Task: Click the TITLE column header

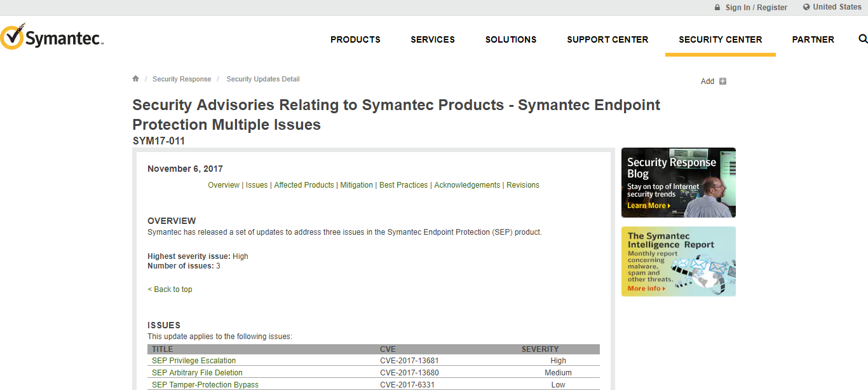Action: tap(163, 349)
